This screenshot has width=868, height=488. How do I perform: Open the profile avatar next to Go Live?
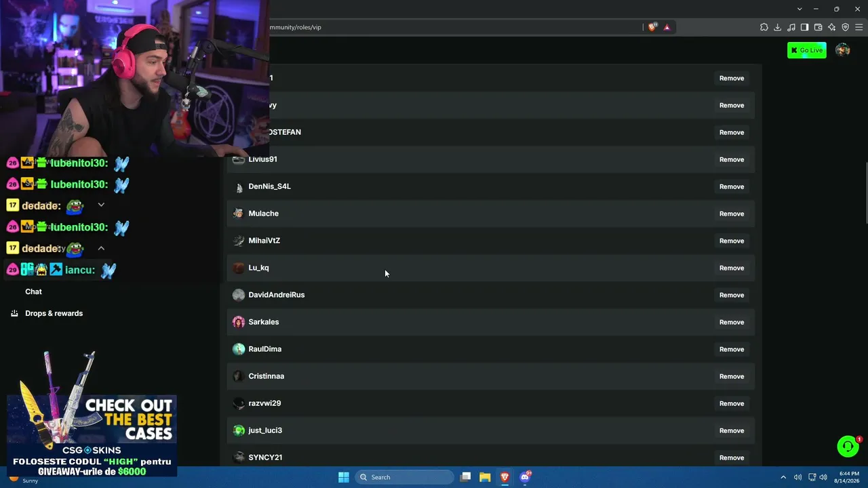[x=843, y=50]
